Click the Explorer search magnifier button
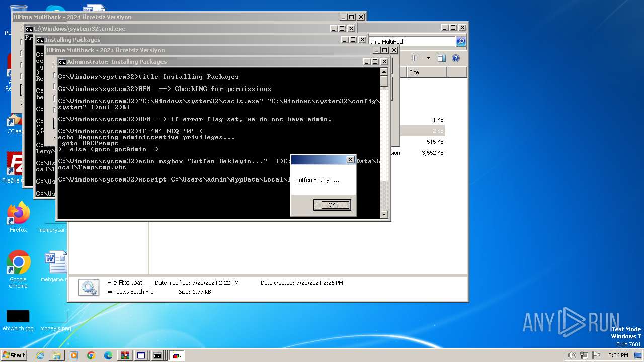The image size is (644, 362). [x=460, y=42]
